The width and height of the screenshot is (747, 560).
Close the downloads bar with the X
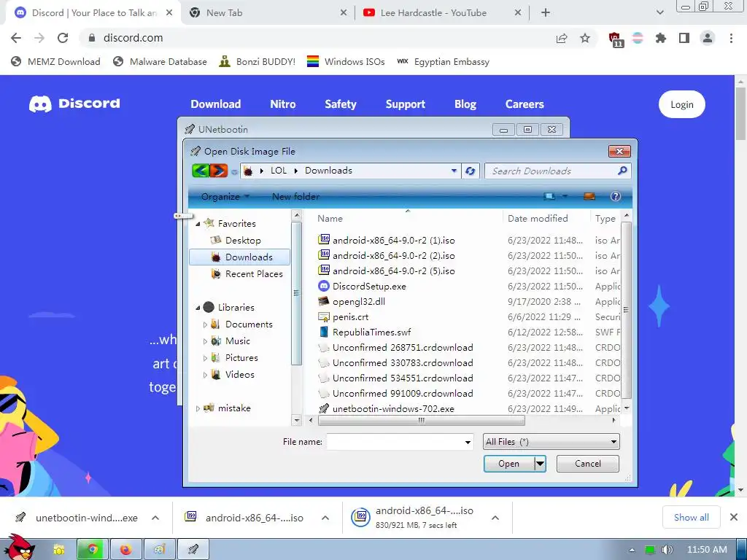tap(734, 517)
